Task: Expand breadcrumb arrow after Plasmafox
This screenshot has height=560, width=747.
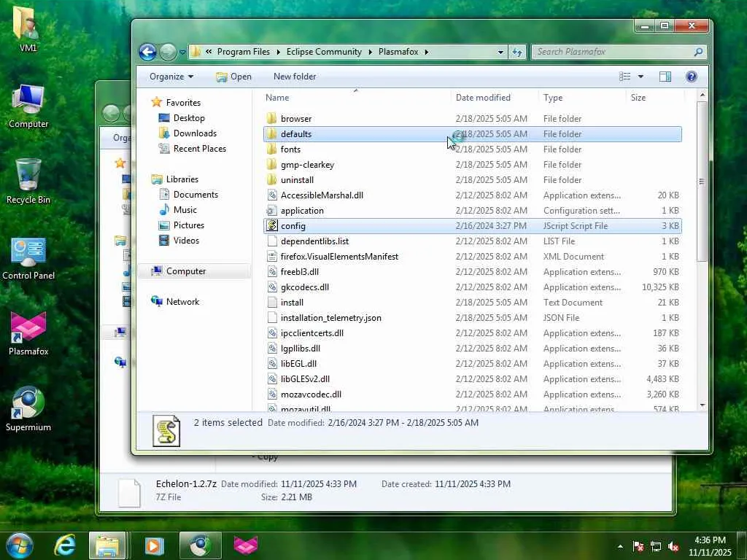Action: click(426, 52)
